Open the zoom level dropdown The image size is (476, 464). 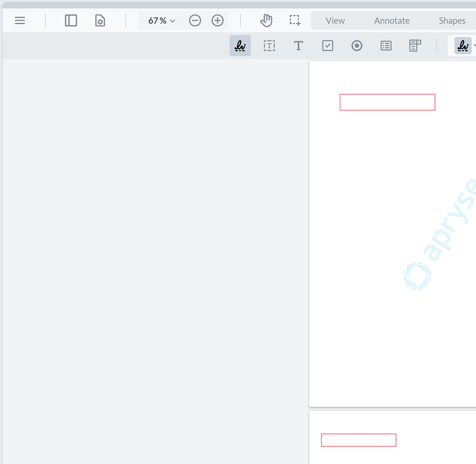[160, 20]
